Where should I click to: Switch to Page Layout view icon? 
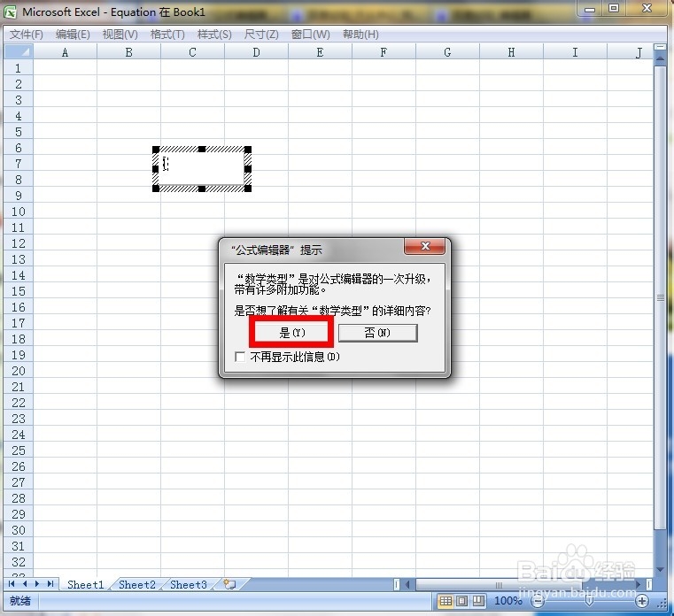point(462,601)
